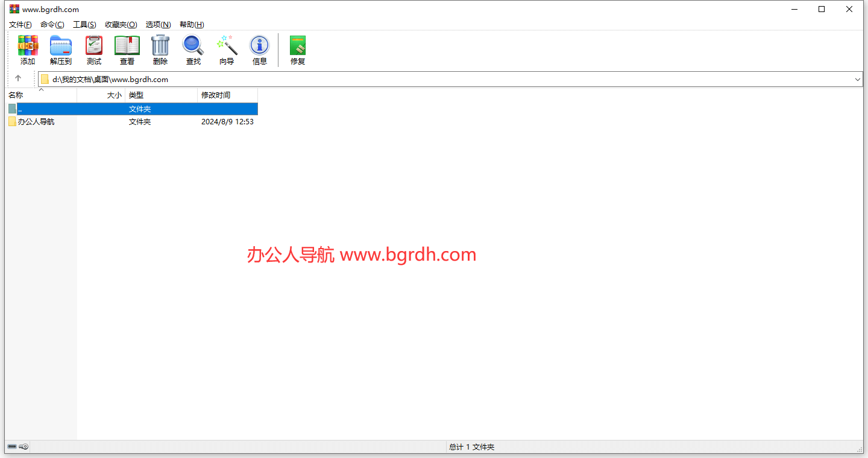Expand the address path dropdown
The image size is (868, 458).
point(857,79)
